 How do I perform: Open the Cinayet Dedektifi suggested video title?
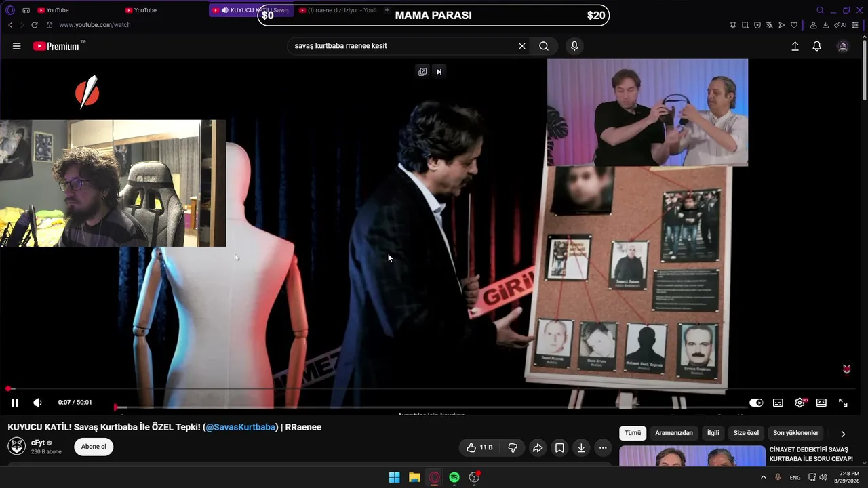pos(811,454)
